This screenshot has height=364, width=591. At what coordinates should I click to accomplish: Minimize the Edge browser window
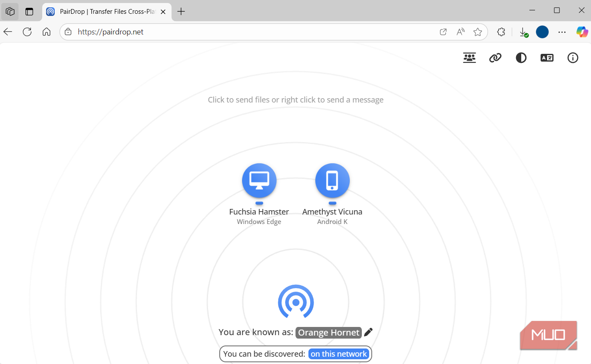tap(532, 10)
